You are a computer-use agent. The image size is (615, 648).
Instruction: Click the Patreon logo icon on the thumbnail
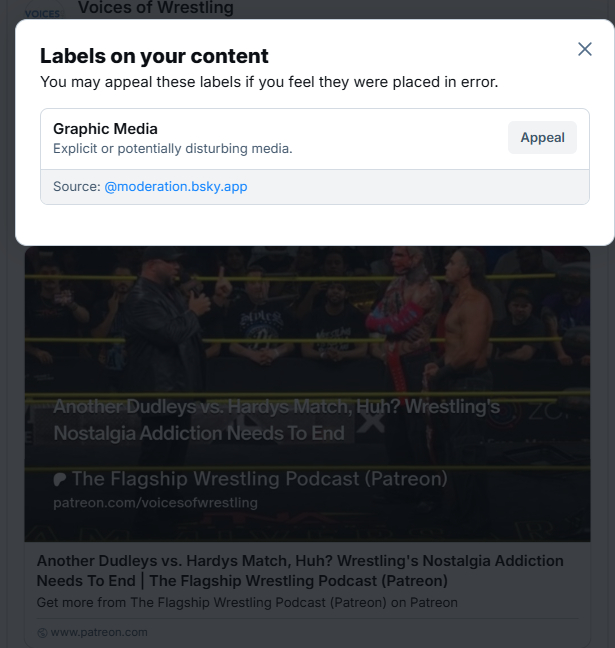click(x=60, y=479)
